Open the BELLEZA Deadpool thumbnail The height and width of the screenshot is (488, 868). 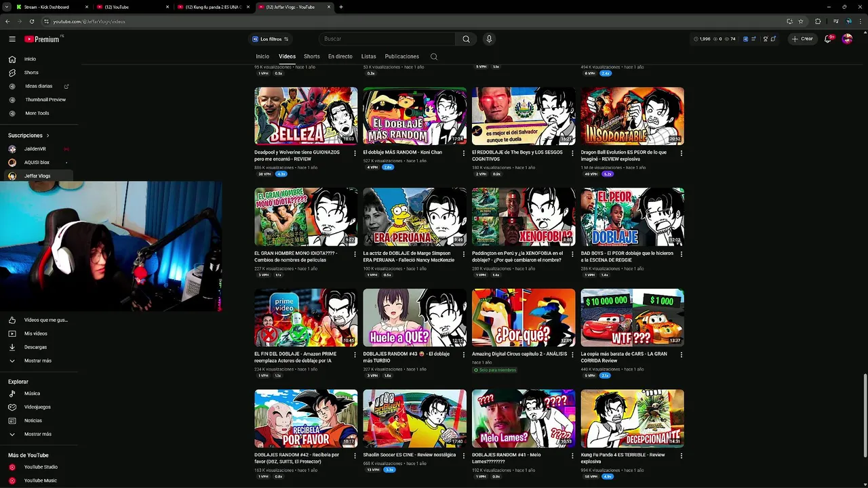(306, 116)
